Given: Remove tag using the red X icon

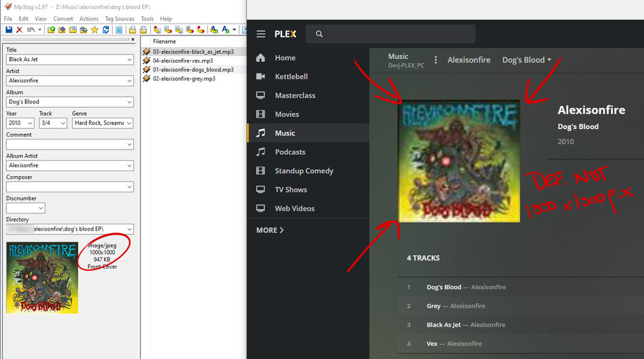Looking at the screenshot, I should [x=19, y=29].
